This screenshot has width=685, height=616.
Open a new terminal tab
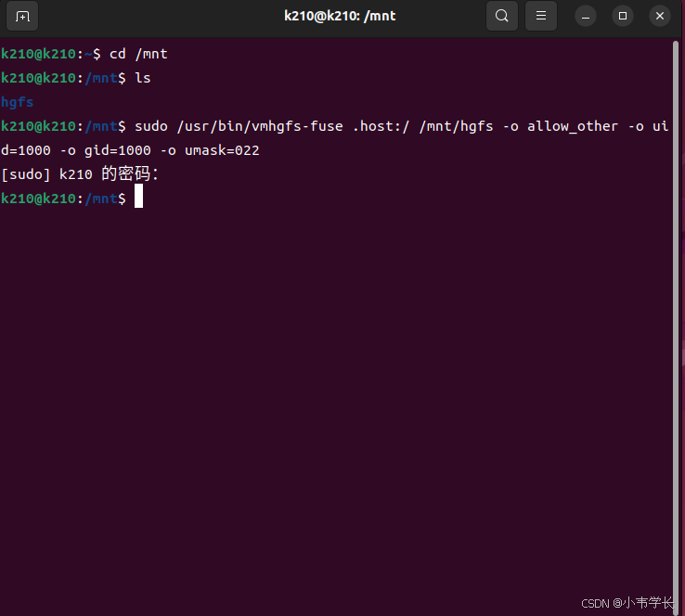coord(22,16)
